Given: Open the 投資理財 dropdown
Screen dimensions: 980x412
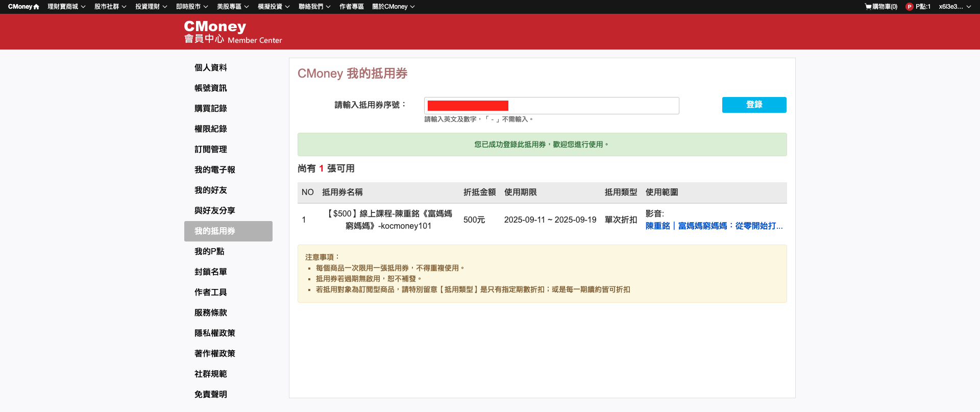Looking at the screenshot, I should (x=151, y=7).
